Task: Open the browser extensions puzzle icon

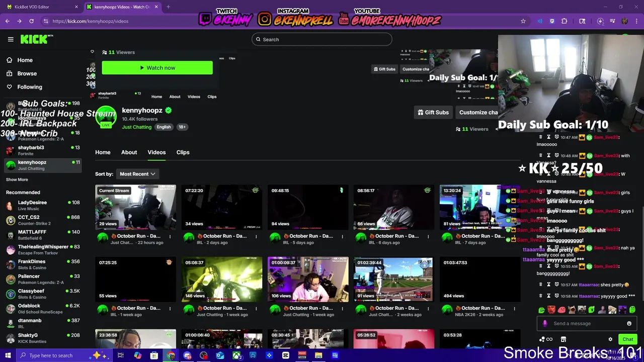Action: coord(564,21)
